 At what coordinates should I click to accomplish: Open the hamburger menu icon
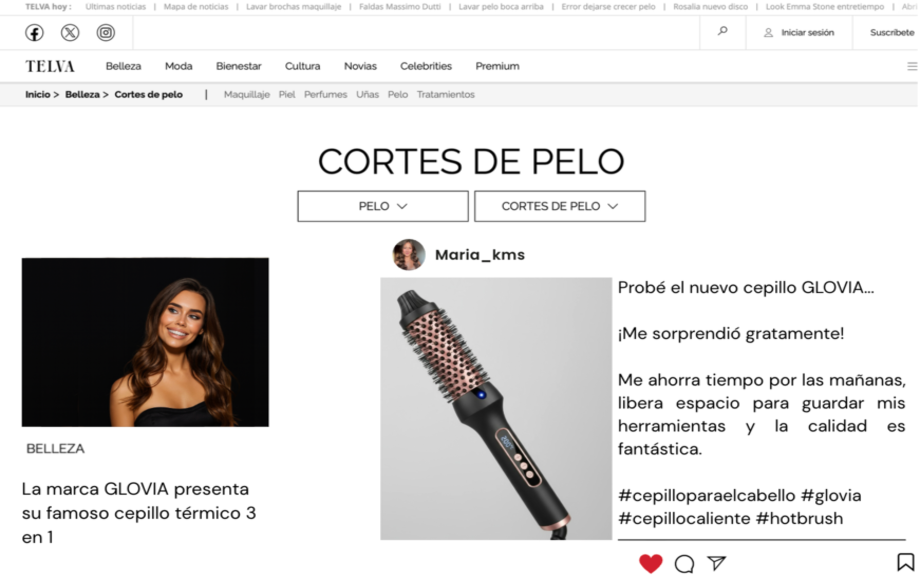pos(912,66)
